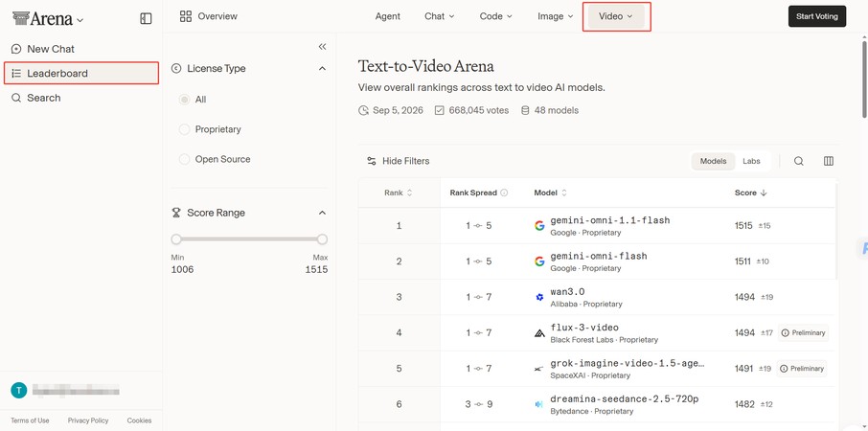The width and height of the screenshot is (868, 431).
Task: Sort by Rank column
Action: tap(399, 193)
